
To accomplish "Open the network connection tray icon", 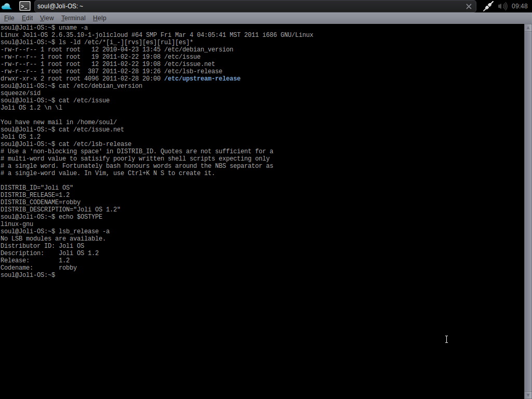I will click(488, 6).
